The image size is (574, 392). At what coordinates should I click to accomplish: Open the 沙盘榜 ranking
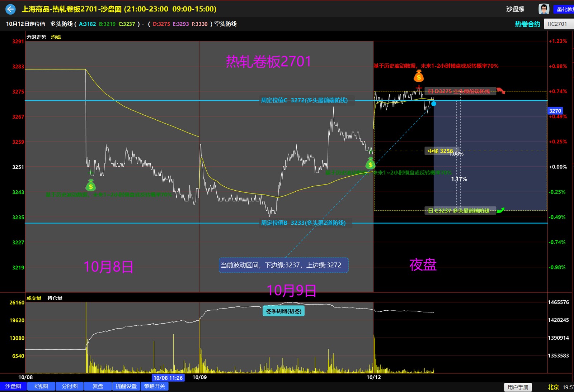[515, 9]
